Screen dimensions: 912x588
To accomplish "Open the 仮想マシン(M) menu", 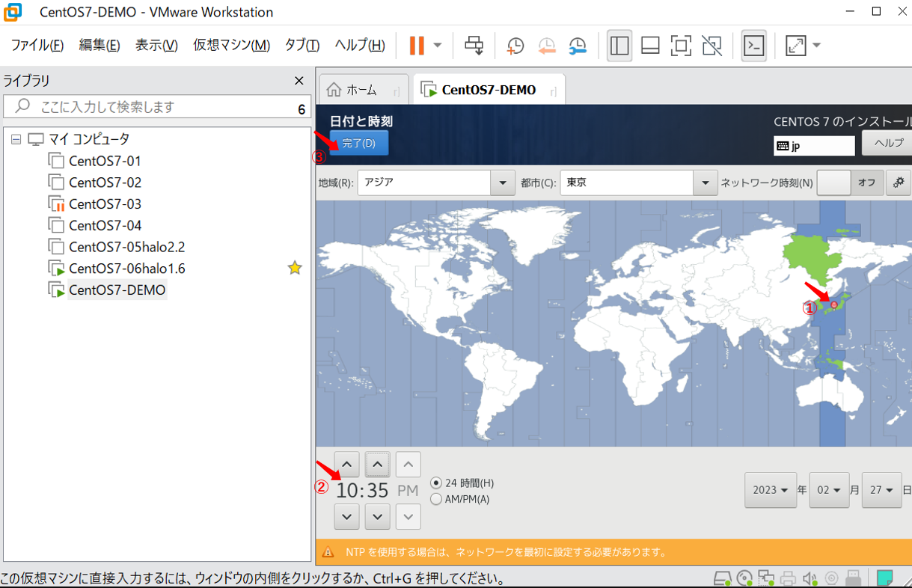I will click(x=232, y=46).
